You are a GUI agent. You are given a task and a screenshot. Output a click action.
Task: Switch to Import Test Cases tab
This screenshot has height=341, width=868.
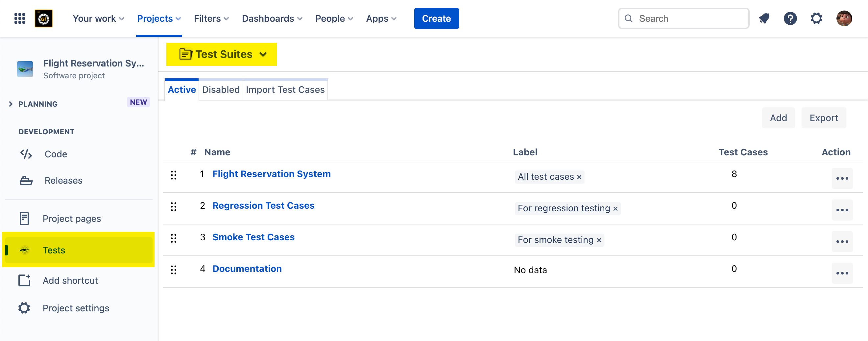[x=285, y=90]
